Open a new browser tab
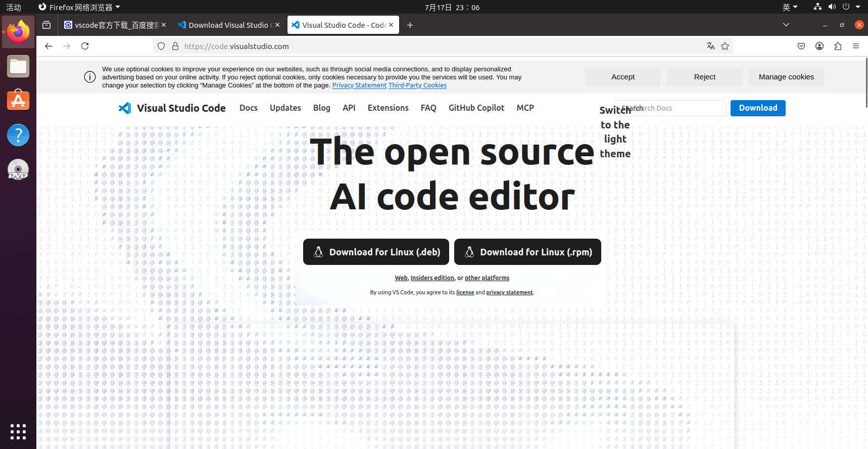This screenshot has width=868, height=449. point(410,25)
